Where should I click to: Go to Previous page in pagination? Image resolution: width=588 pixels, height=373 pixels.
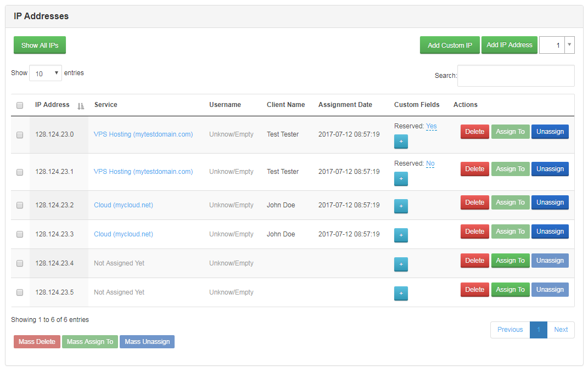click(509, 330)
